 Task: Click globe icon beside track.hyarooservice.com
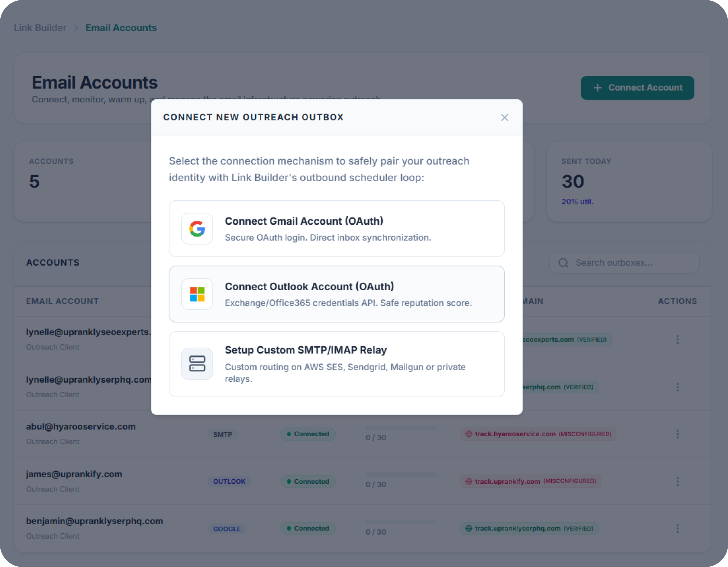469,434
